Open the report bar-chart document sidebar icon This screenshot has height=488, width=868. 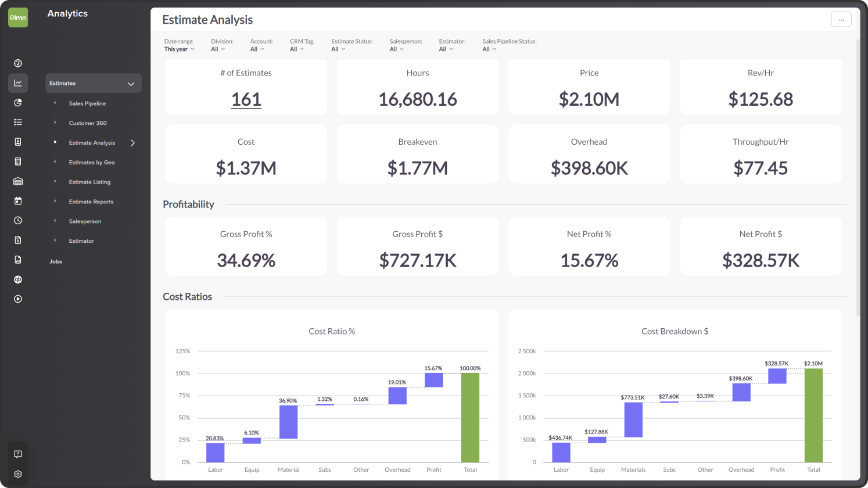pos(18,260)
